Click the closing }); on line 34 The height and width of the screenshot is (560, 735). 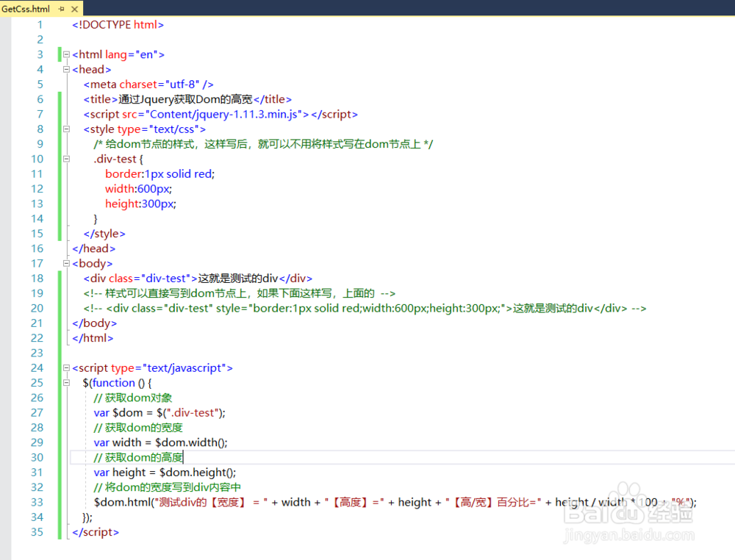(87, 517)
